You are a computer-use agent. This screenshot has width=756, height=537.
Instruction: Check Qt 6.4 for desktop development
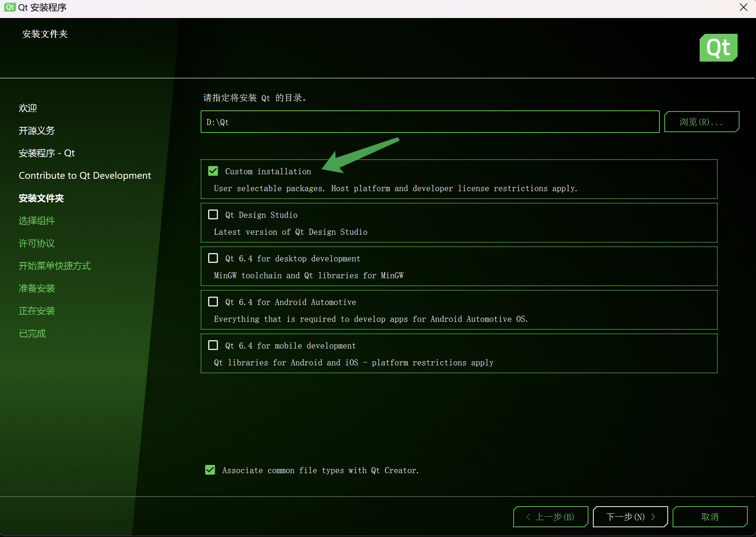[213, 258]
